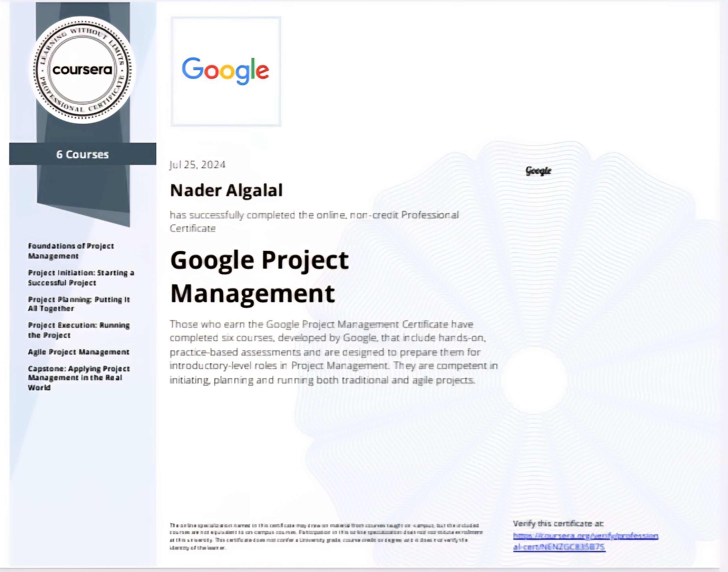Image resolution: width=728 pixels, height=572 pixels.
Task: Click the 'Agile Project Management' course
Action: [x=79, y=352]
